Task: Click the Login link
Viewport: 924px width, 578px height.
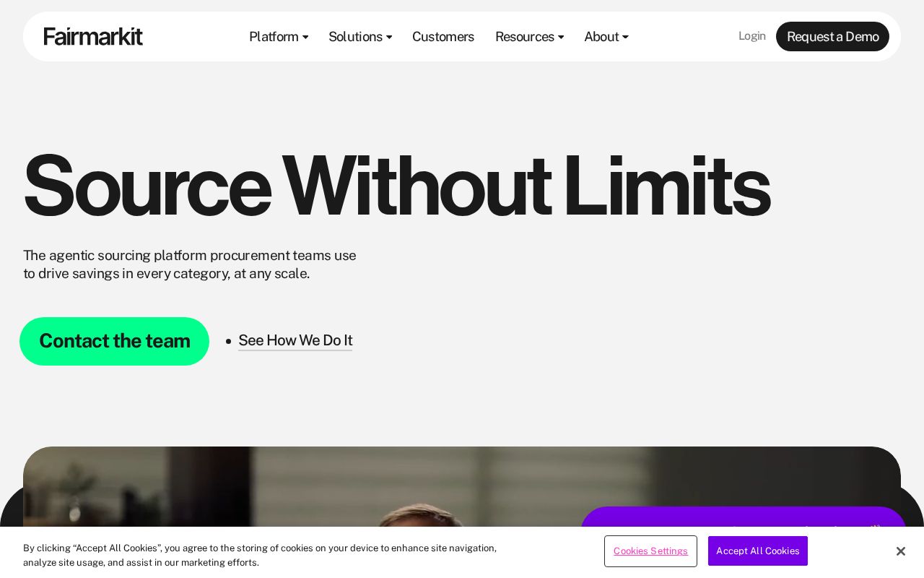Action: tap(752, 36)
